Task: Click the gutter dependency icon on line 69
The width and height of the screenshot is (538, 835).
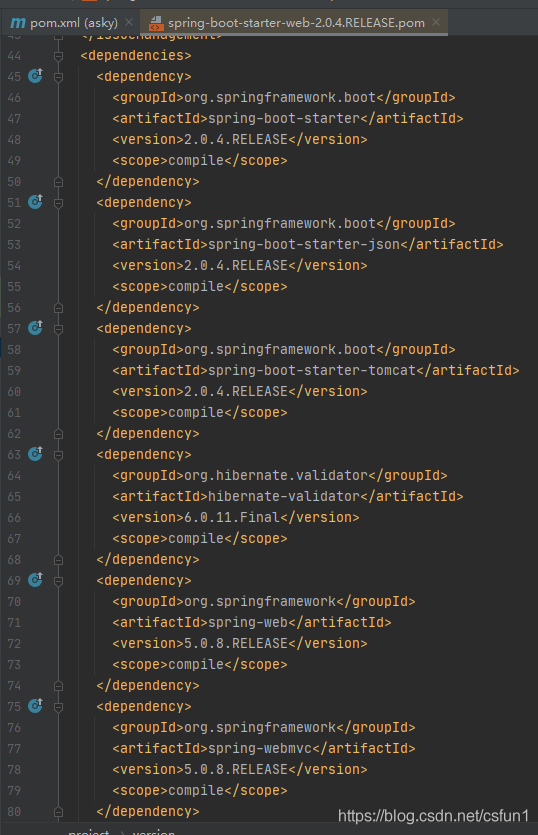Action: click(x=35, y=579)
